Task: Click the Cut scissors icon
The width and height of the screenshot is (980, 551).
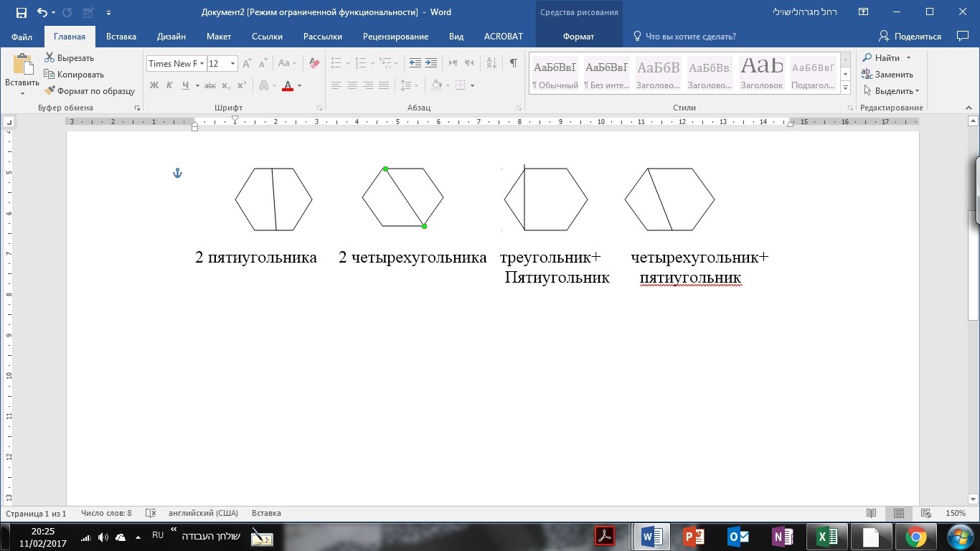Action: click(50, 58)
